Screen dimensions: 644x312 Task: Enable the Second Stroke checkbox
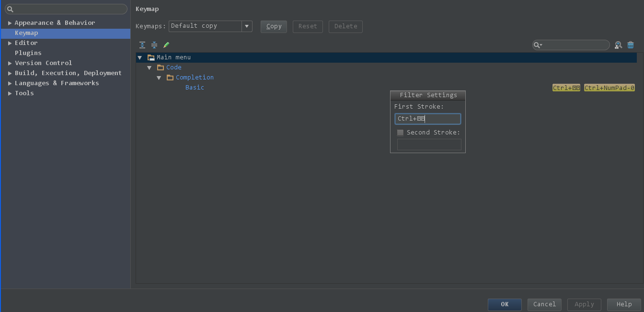pyautogui.click(x=400, y=133)
